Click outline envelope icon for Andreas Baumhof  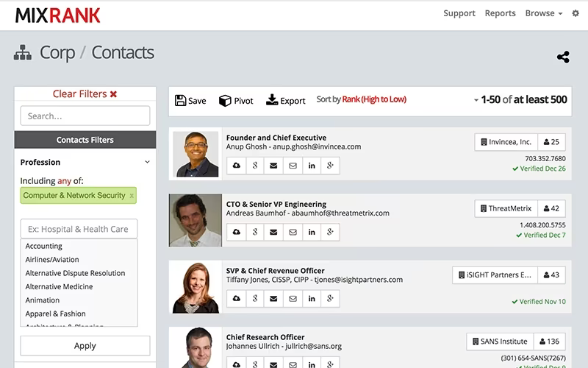293,232
